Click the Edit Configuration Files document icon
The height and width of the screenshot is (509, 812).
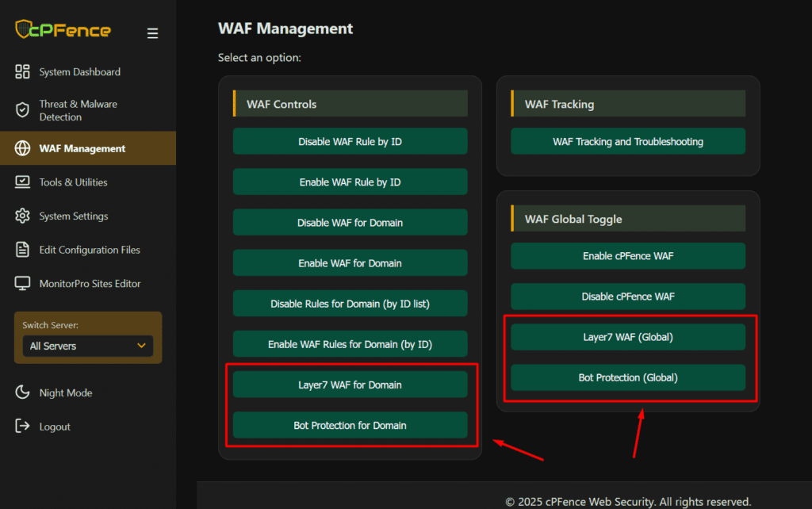coord(22,249)
